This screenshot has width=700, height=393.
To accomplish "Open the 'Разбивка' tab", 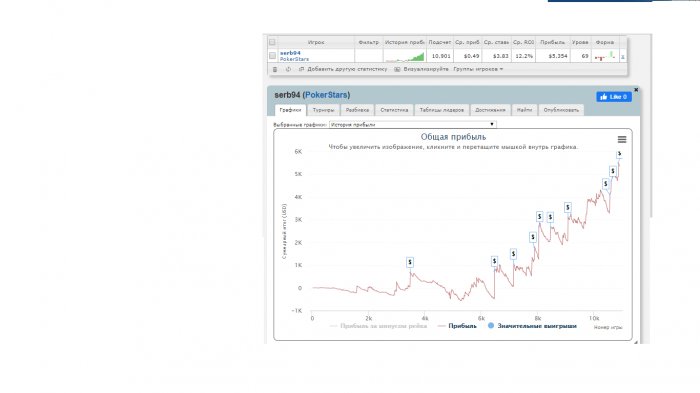I will (357, 110).
